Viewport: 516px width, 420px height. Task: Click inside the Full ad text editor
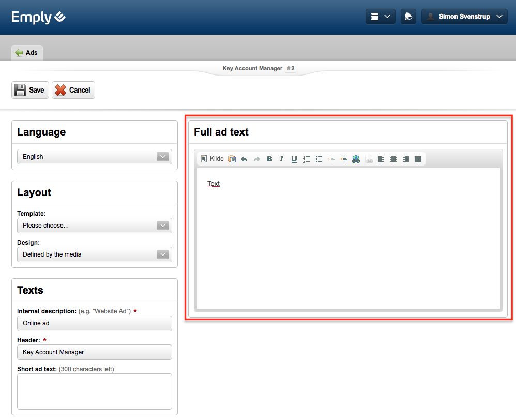348,238
